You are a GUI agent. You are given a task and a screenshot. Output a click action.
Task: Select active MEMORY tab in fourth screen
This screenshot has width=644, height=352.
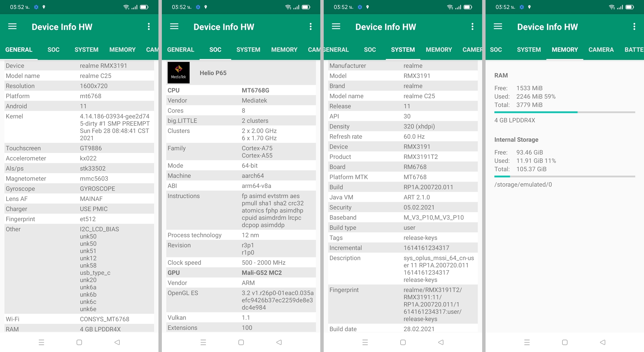[x=565, y=50]
